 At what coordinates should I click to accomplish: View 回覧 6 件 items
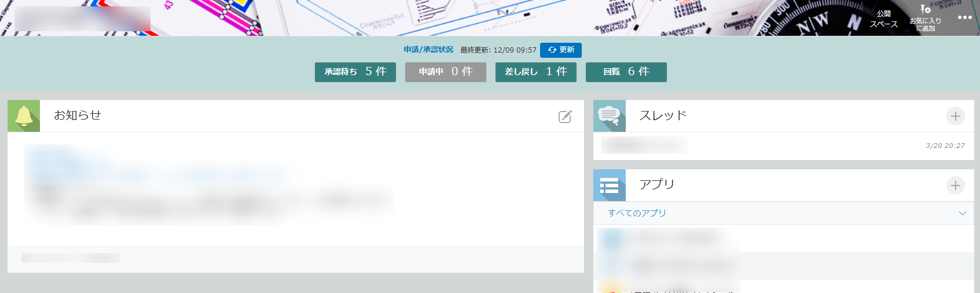tap(626, 72)
